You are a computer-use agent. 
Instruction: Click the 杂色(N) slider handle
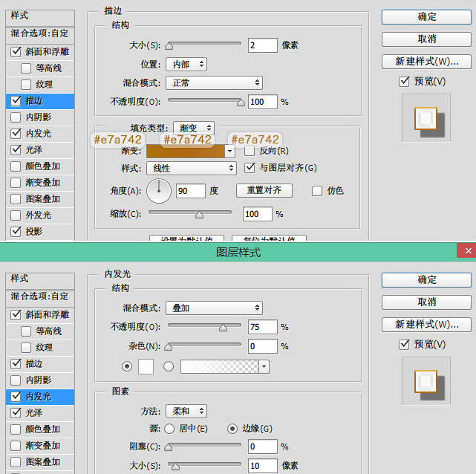tap(168, 347)
